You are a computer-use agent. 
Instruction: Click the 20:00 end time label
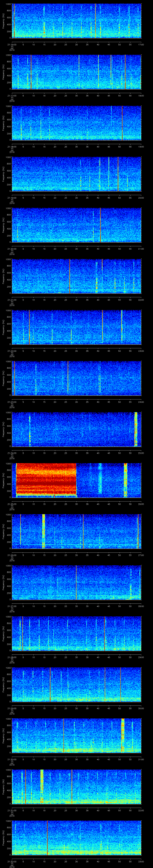pyautogui.click(x=141, y=198)
